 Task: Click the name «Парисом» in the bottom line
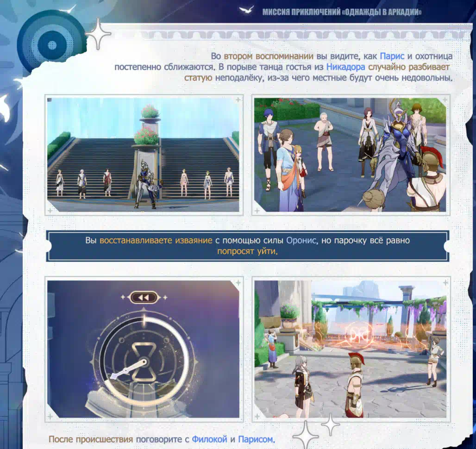pyautogui.click(x=255, y=439)
